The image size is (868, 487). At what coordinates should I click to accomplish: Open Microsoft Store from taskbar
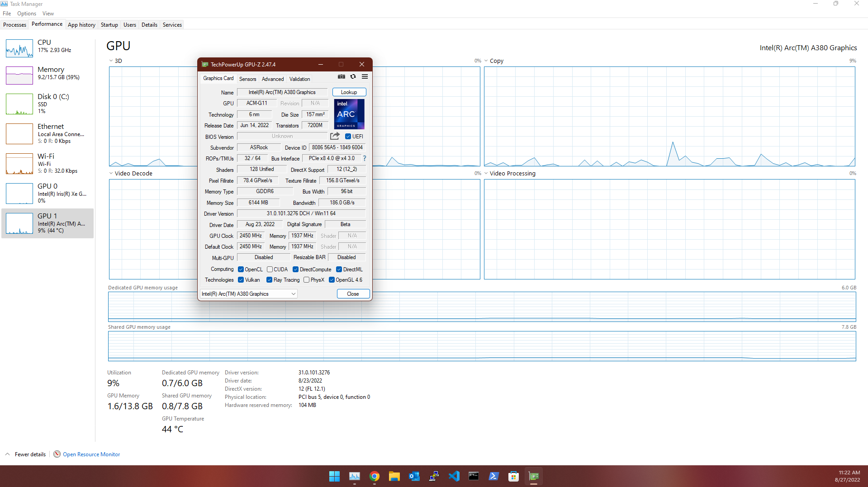513,476
